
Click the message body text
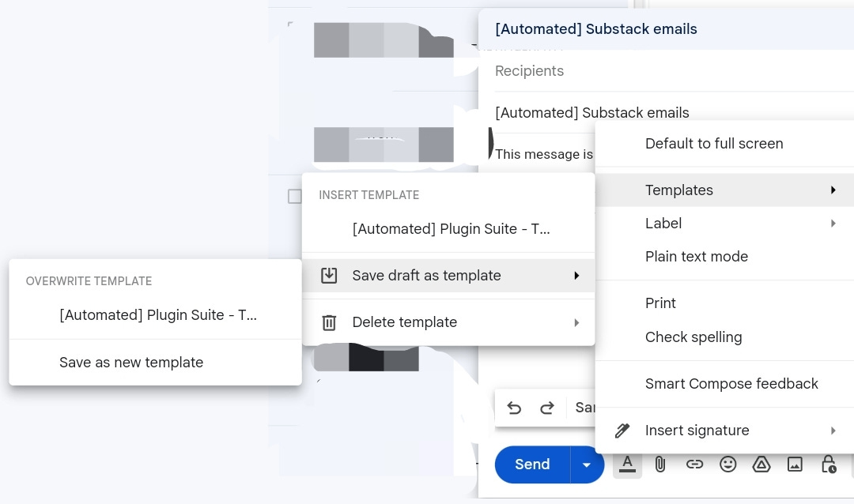(x=543, y=154)
